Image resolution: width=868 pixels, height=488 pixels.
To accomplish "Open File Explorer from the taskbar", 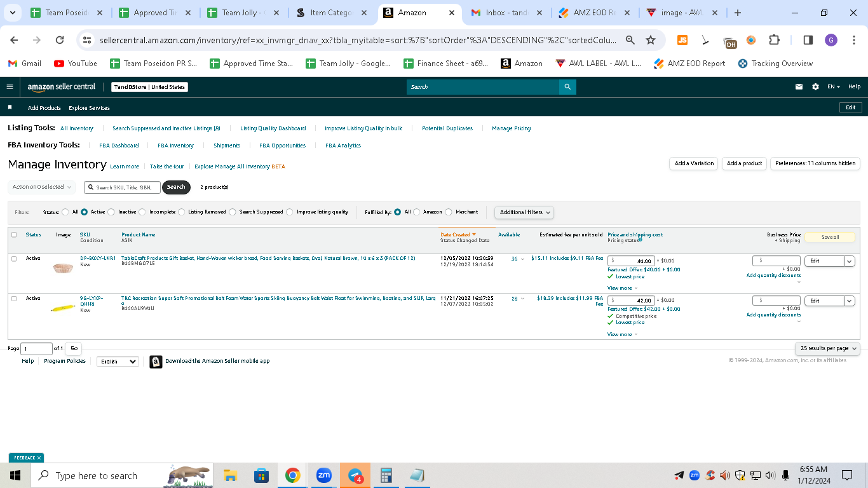I will pos(230,475).
